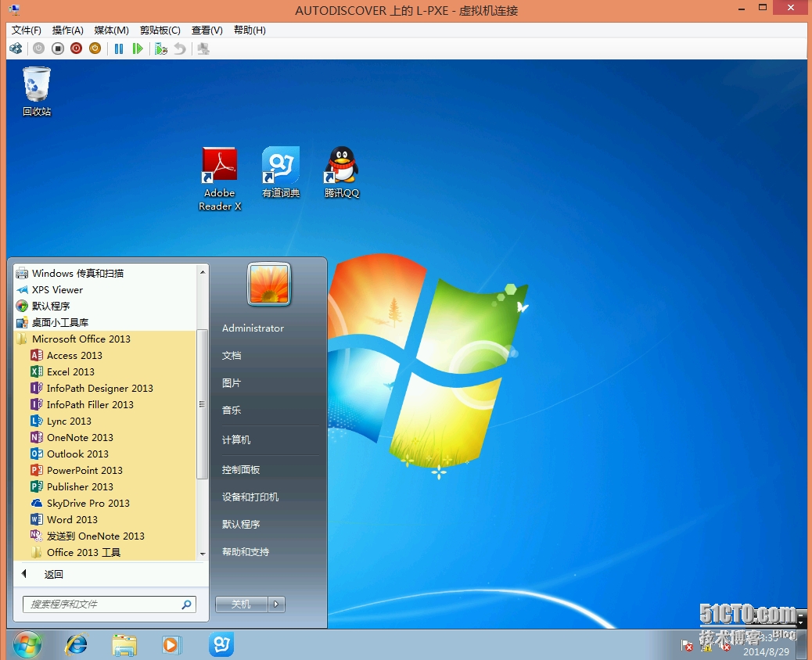812x660 pixels.
Task: Click the Revert toolbar icon
Action: pyautogui.click(x=180, y=48)
